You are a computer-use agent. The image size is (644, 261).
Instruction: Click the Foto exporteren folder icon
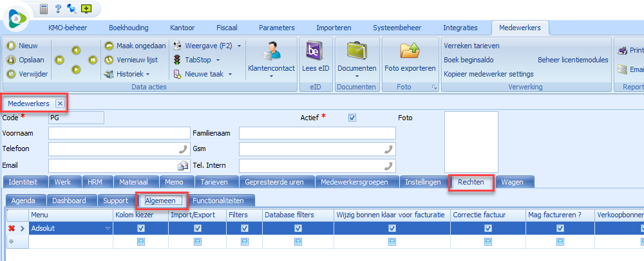(410, 51)
